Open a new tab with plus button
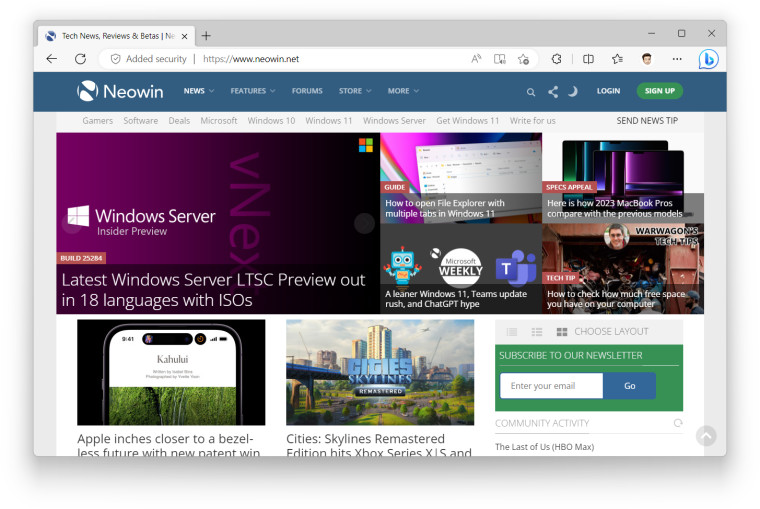 click(206, 36)
